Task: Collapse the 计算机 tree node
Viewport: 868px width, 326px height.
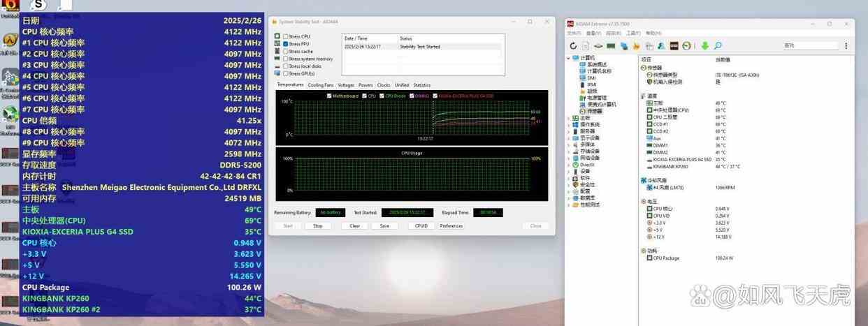Action: (x=568, y=58)
